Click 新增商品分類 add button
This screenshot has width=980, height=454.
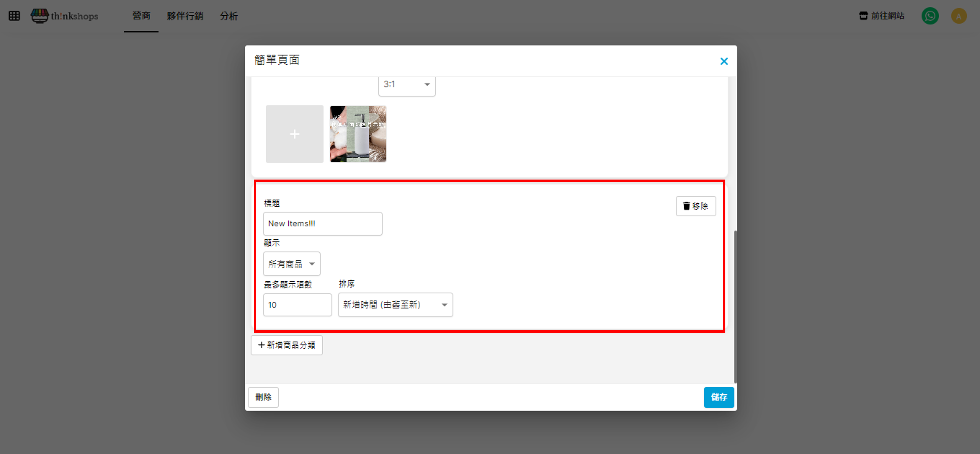click(287, 345)
